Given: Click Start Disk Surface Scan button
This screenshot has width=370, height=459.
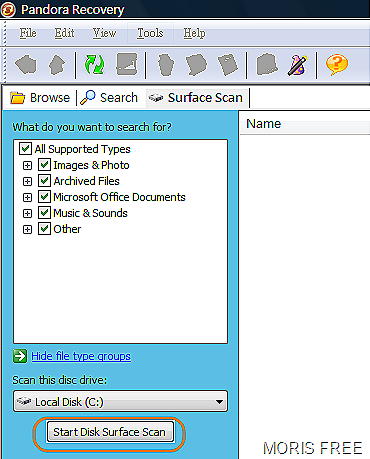Looking at the screenshot, I should [x=110, y=432].
